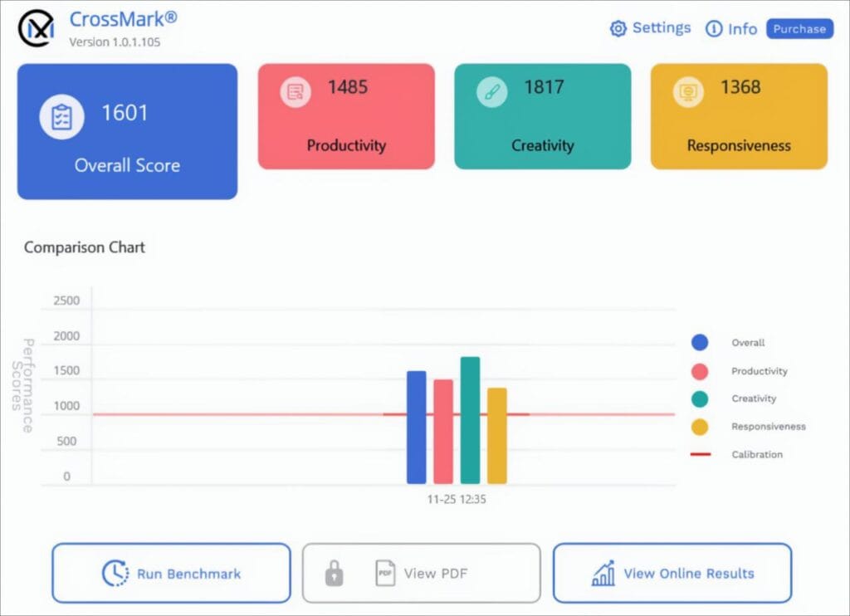This screenshot has width=850, height=616.
Task: Click the Productivity card icon
Action: click(x=295, y=92)
